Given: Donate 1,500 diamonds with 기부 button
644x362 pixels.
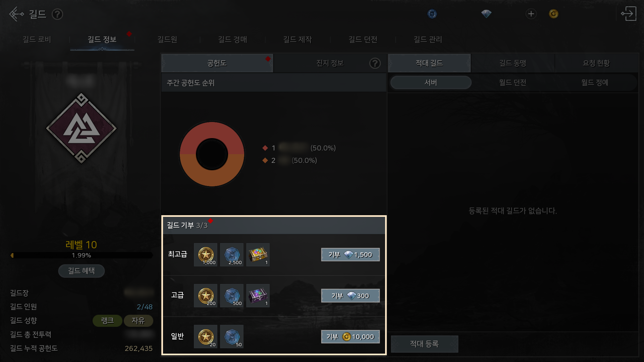Looking at the screenshot, I should [x=350, y=255].
